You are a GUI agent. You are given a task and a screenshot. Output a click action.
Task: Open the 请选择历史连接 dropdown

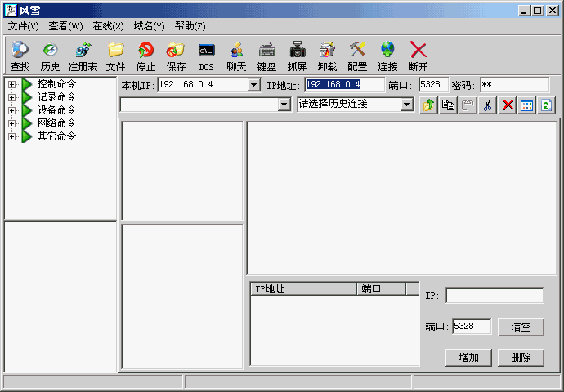[407, 105]
